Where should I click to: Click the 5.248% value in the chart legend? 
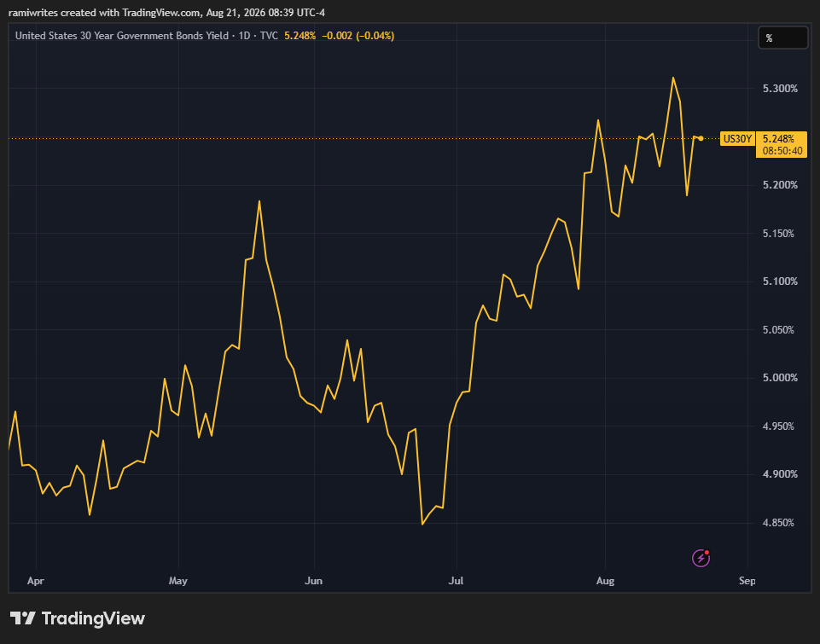click(300, 36)
